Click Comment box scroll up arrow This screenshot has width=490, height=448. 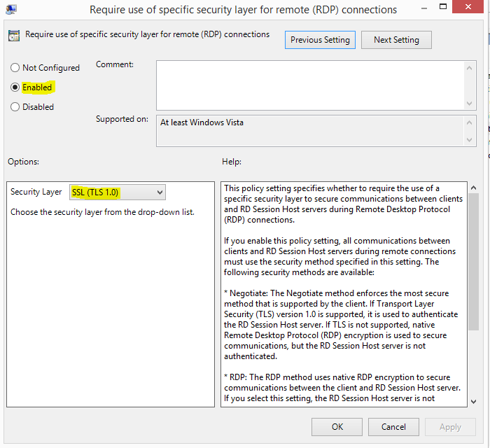(x=470, y=68)
